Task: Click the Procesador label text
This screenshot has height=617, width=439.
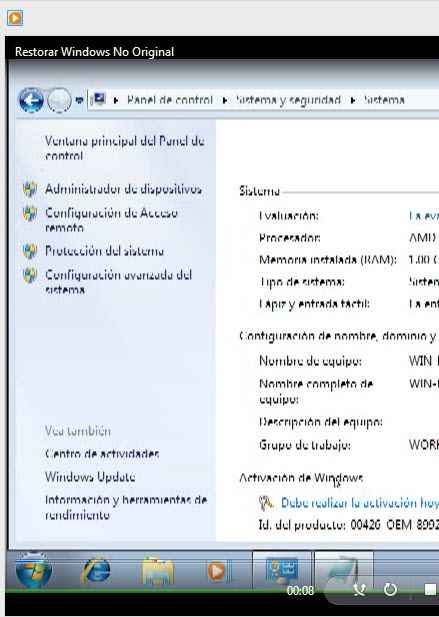Action: (290, 238)
